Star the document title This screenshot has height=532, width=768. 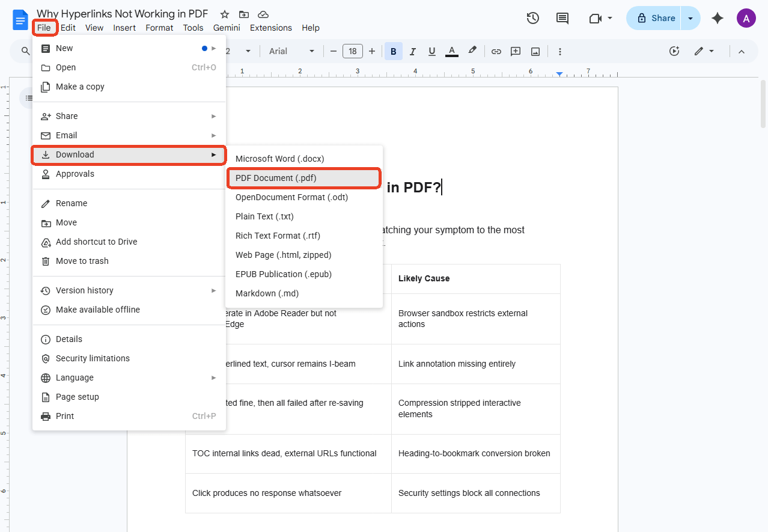[x=225, y=14]
